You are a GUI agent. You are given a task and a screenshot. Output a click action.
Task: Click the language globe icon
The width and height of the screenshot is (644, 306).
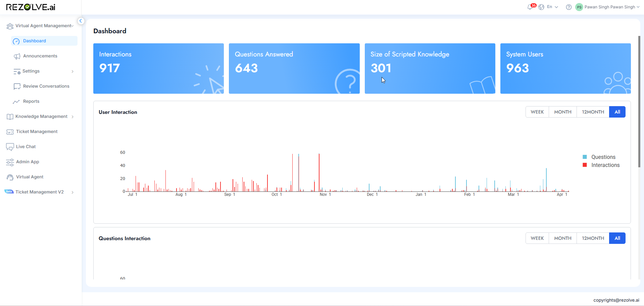541,7
